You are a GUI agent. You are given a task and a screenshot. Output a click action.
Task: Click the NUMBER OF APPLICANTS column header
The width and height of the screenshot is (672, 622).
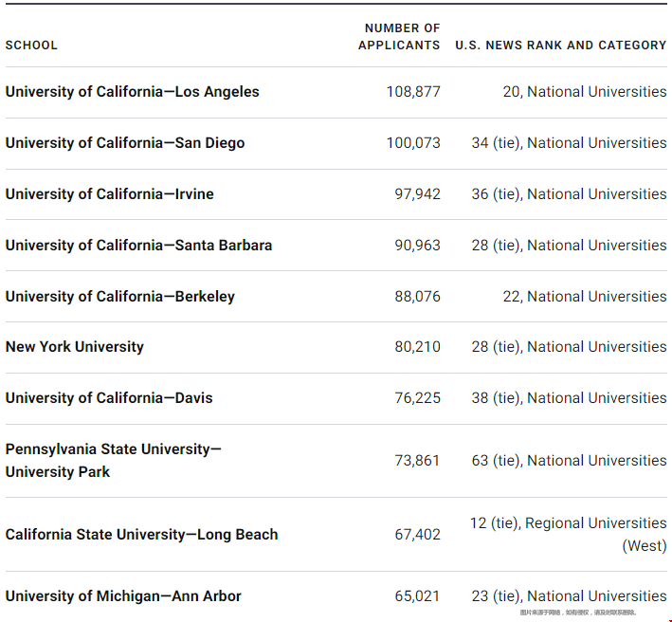[399, 37]
